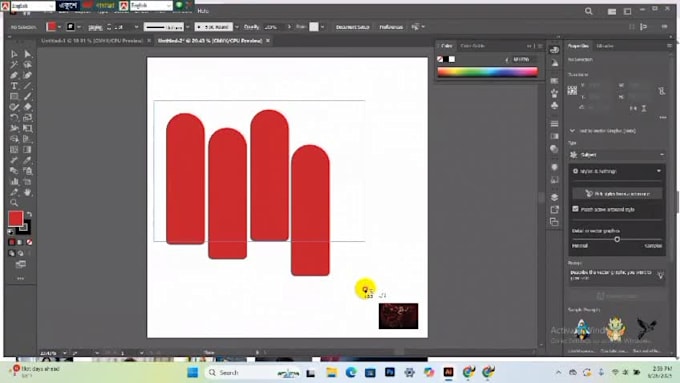Click Pick styles from a reference button
Screen dimensions: 680x383
click(617, 193)
